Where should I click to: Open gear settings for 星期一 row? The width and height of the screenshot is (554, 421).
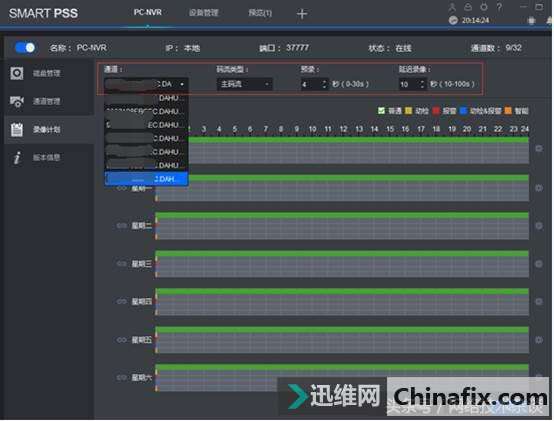point(539,188)
